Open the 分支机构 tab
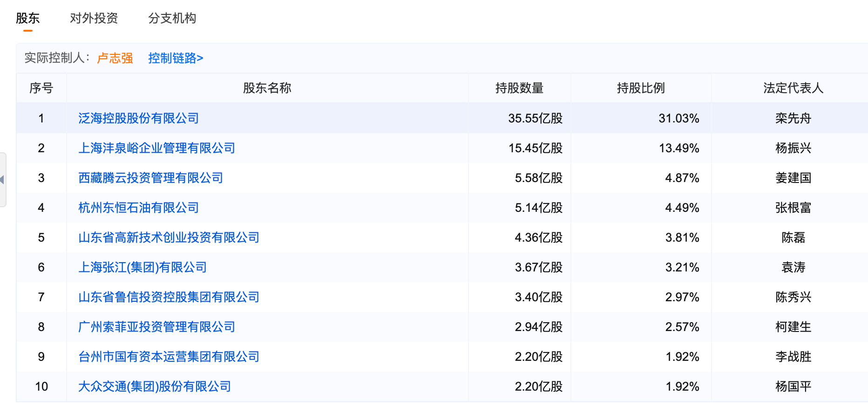 coord(172,18)
